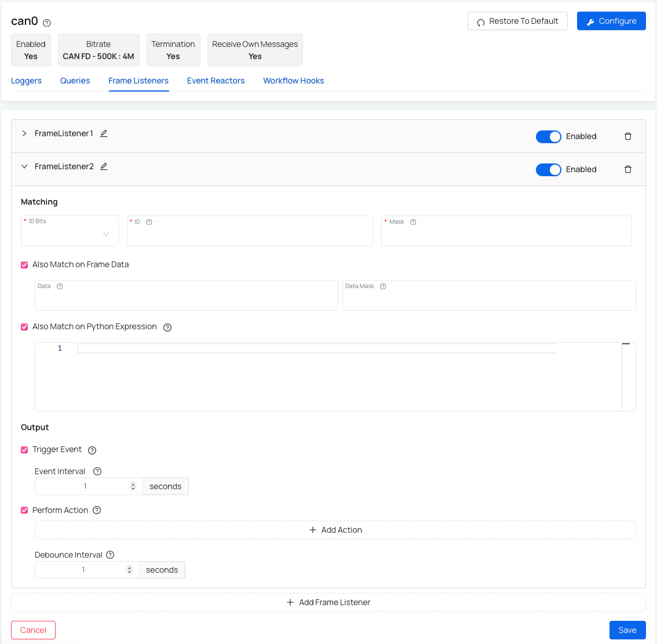Increase Event Interval using the stepper arrows

(133, 483)
